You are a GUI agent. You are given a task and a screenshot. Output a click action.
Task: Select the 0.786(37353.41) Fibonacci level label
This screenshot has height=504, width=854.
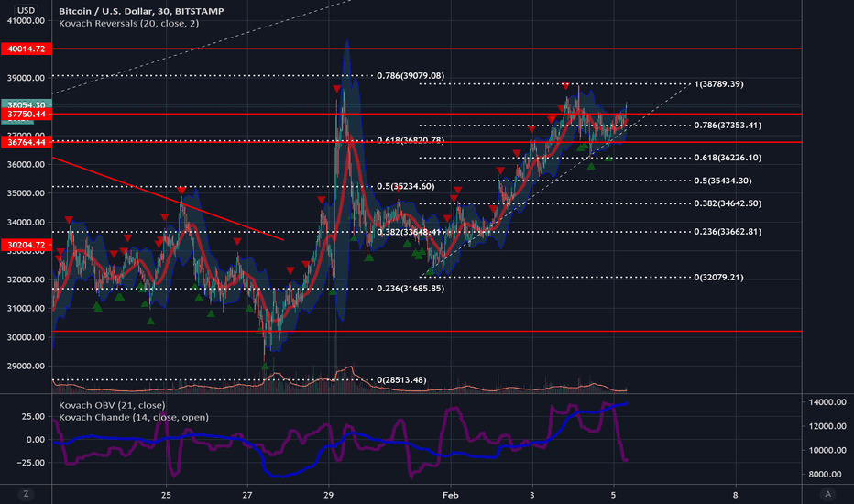(x=728, y=126)
